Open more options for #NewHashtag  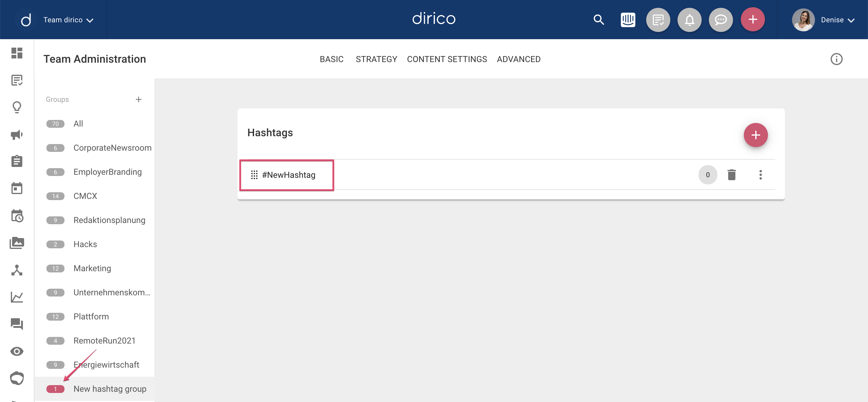(x=760, y=174)
